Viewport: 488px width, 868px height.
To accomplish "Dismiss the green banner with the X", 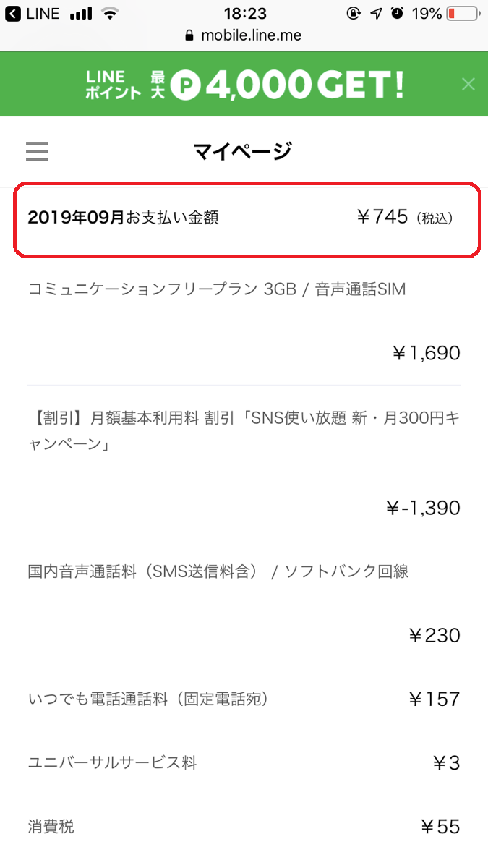I will coord(468,84).
